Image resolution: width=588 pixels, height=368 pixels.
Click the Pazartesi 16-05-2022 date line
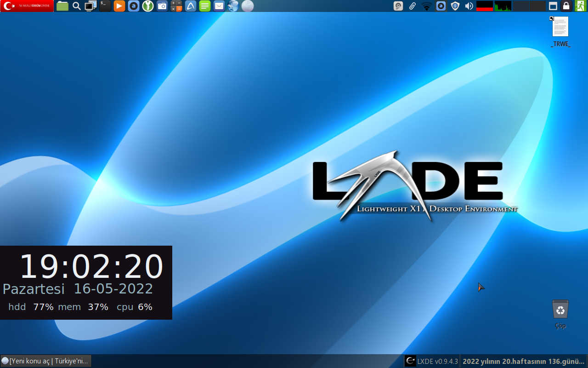point(78,289)
